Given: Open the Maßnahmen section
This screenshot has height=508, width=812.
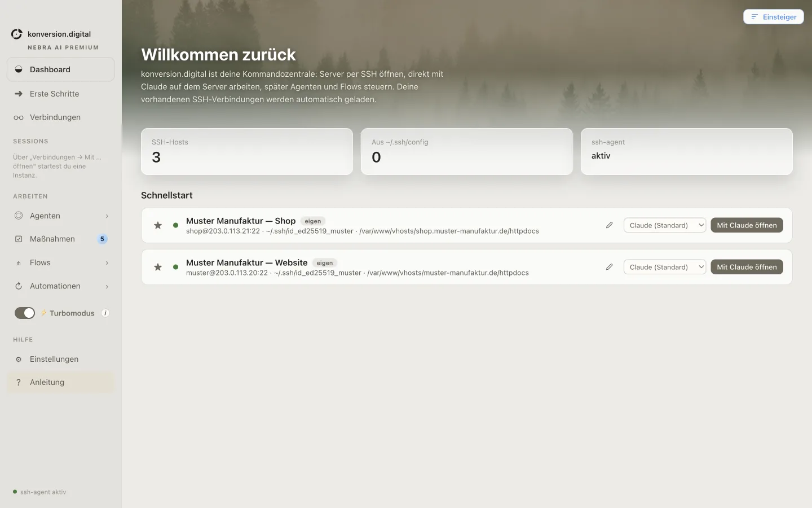Looking at the screenshot, I should pos(60,239).
